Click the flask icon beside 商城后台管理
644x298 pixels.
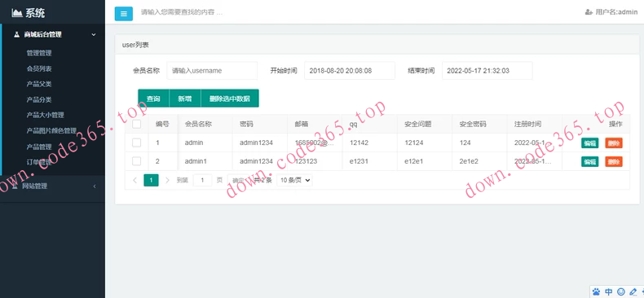(17, 34)
